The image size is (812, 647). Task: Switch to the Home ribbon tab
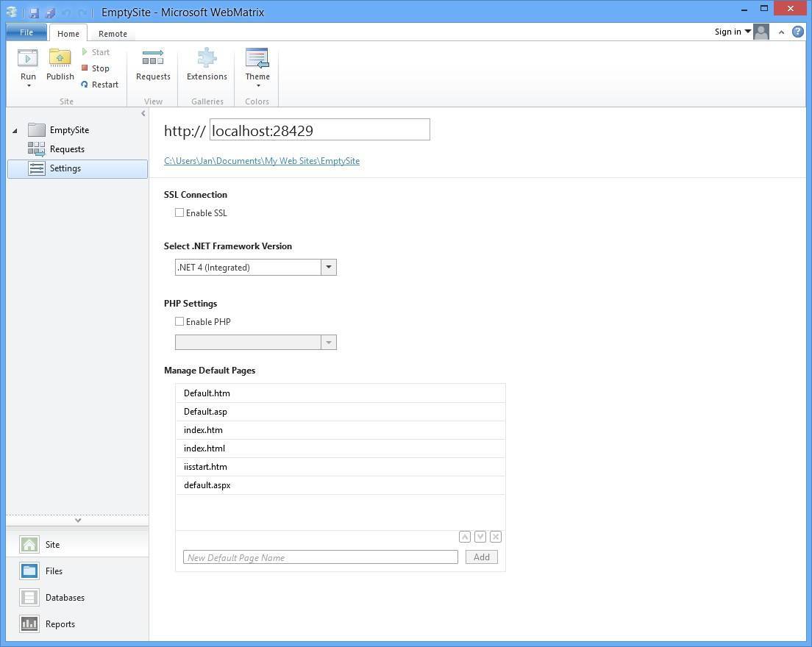point(68,34)
